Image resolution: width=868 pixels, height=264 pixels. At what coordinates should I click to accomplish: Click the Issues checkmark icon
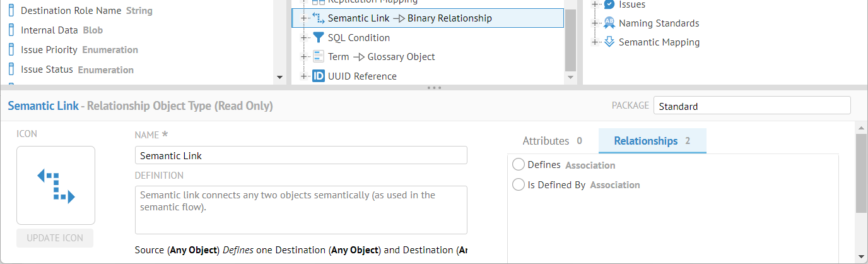pyautogui.click(x=609, y=4)
